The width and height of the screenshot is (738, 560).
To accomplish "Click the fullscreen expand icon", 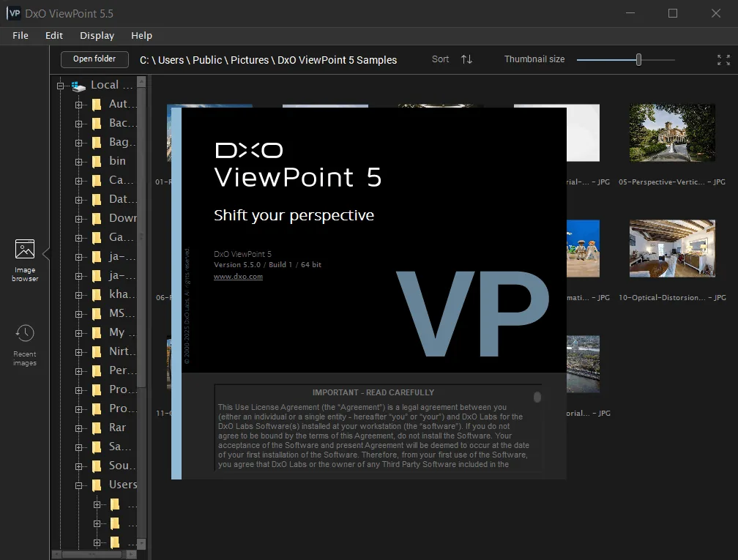I will tap(723, 60).
